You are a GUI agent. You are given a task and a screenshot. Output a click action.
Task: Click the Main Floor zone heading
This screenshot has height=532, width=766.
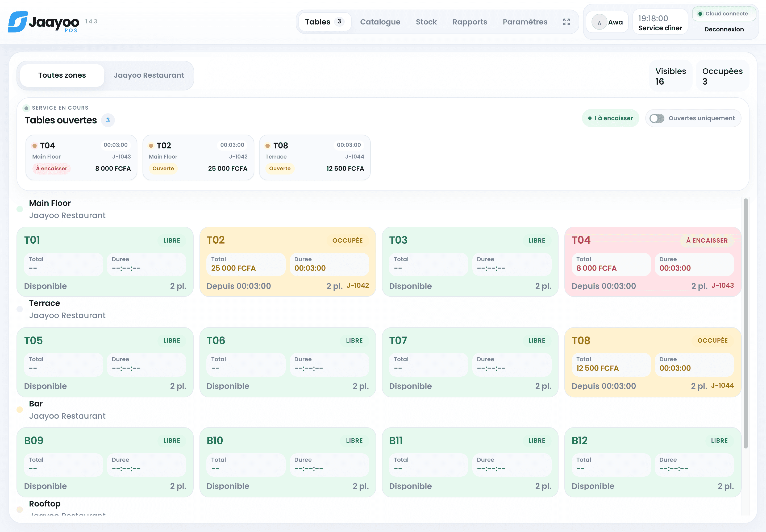coord(50,203)
